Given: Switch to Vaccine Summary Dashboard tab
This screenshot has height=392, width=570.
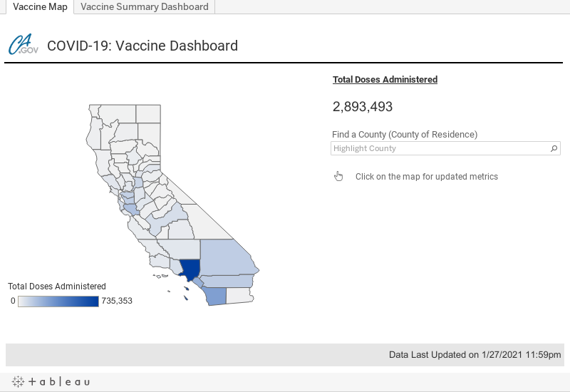Looking at the screenshot, I should point(145,7).
